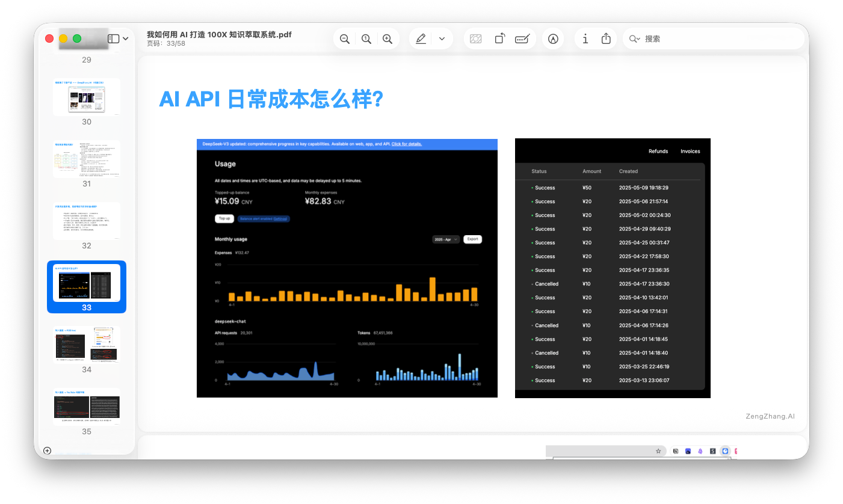Click the slide heading AI API 日常成本怎么样?
843x504 pixels.
pos(271,99)
